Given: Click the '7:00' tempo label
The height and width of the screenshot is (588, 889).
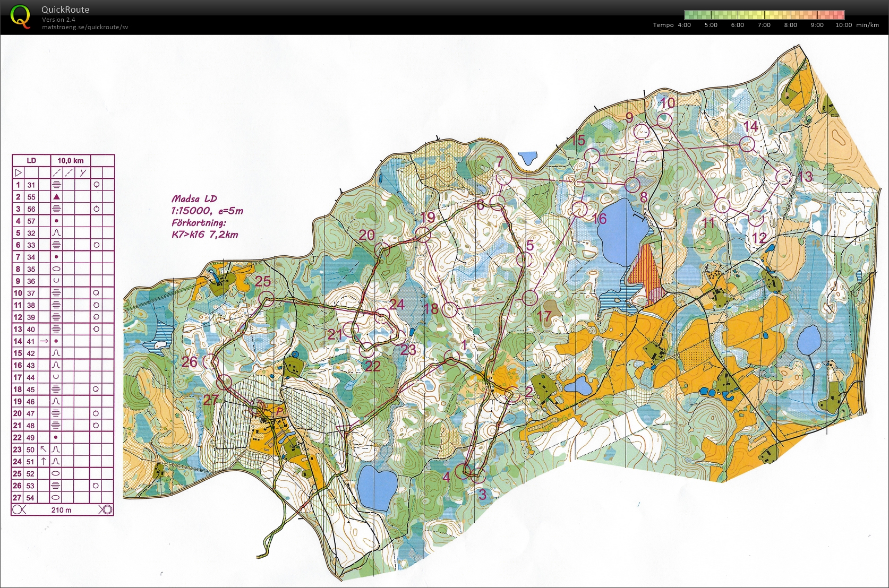Looking at the screenshot, I should [x=764, y=25].
